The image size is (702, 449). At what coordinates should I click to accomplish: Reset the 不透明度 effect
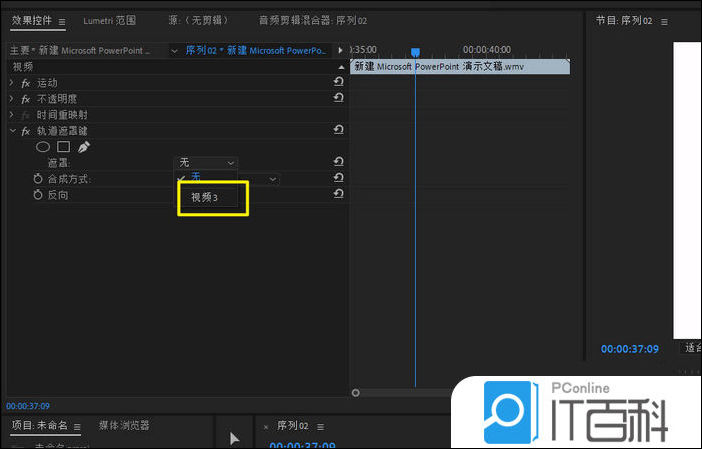[338, 98]
